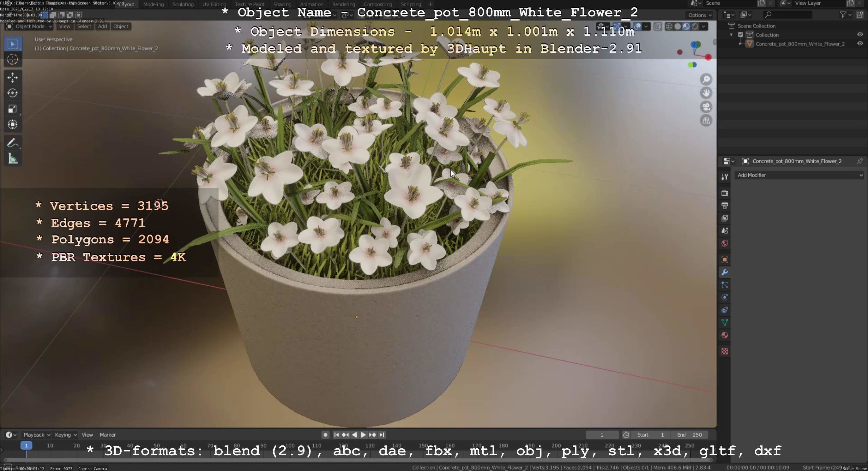The height and width of the screenshot is (471, 868).
Task: Click the pan view hand icon
Action: pyautogui.click(x=706, y=93)
